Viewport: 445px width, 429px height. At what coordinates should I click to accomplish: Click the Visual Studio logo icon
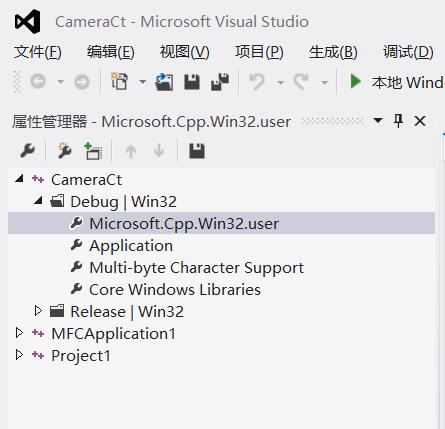pyautogui.click(x=28, y=22)
